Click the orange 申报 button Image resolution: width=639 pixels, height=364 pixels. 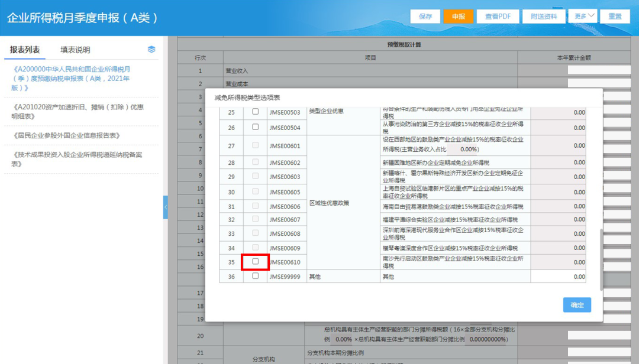(459, 17)
